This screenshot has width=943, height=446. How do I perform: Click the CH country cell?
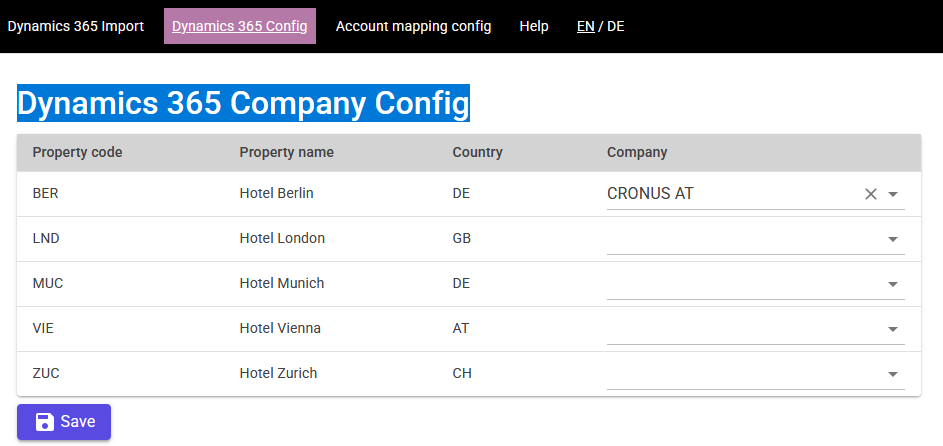462,374
